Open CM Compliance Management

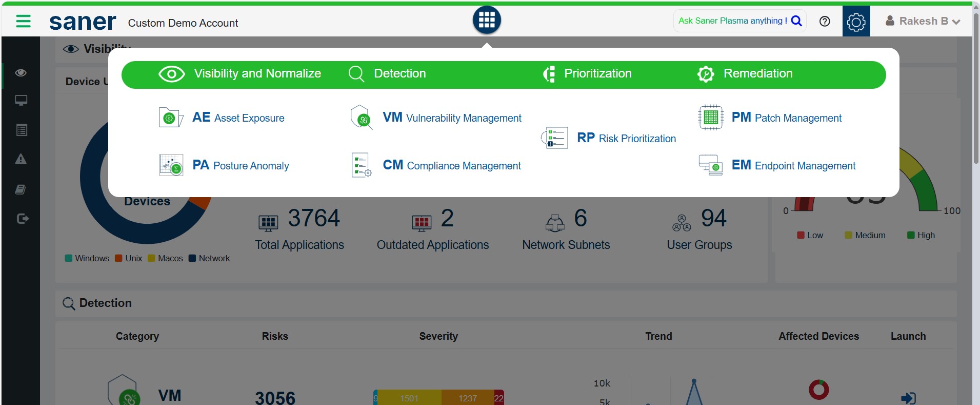[x=452, y=165]
